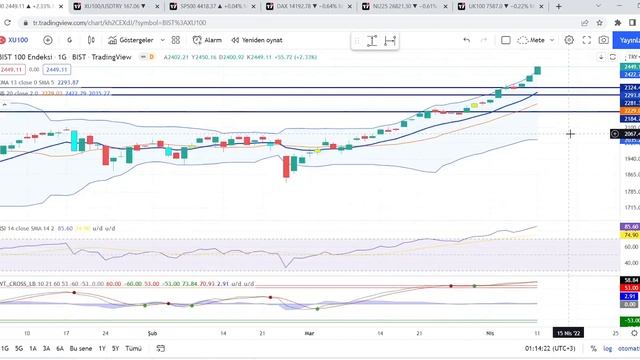The image size is (640, 360).
Task: Open a new browser tab
Action: [x=558, y=7]
